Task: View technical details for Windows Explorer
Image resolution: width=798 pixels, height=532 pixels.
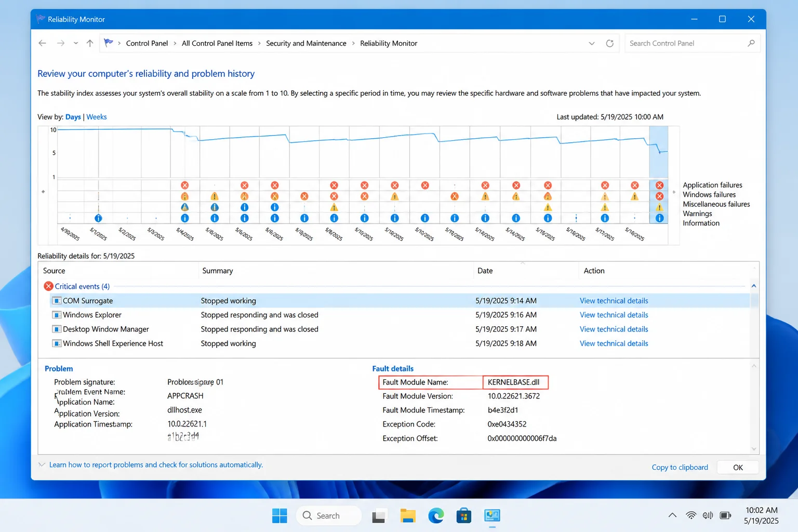Action: point(614,315)
